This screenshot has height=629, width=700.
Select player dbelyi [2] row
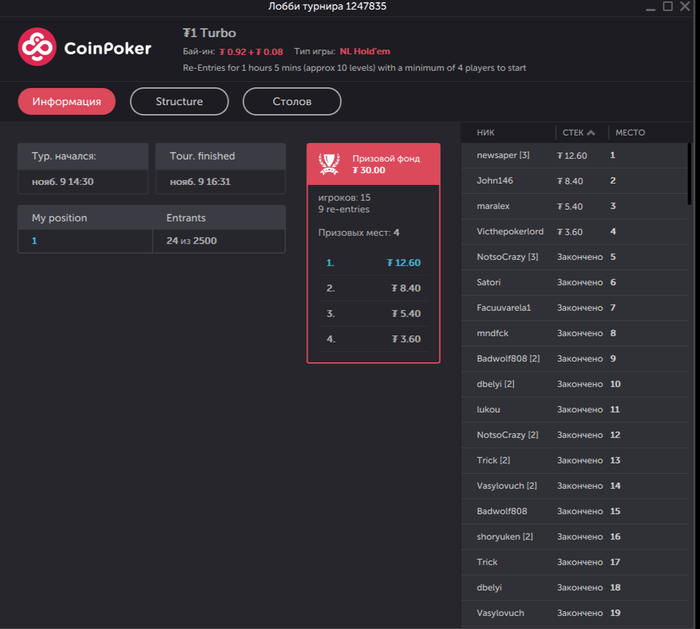pyautogui.click(x=574, y=384)
